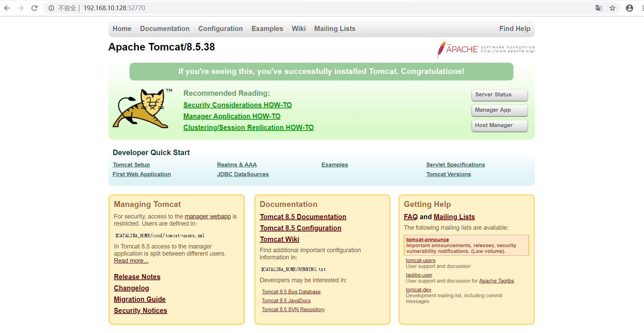Screen dimensions: 644x333
Task: Open the Home menu item
Action: point(122,29)
